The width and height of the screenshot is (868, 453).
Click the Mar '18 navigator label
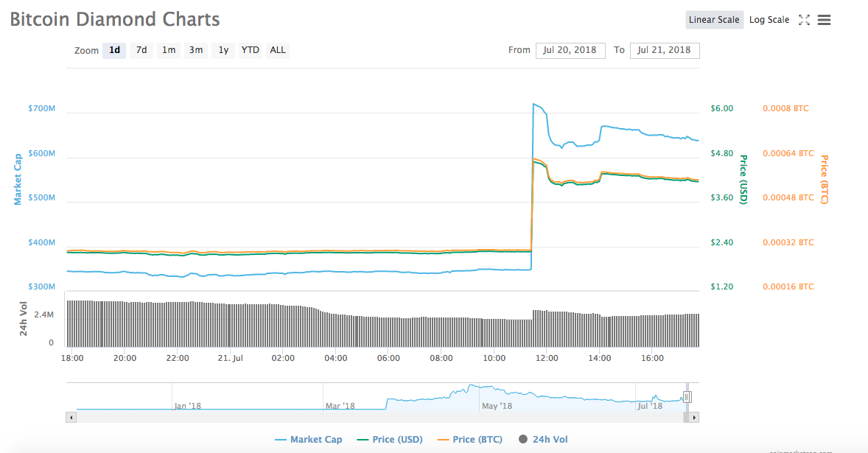[x=340, y=406]
